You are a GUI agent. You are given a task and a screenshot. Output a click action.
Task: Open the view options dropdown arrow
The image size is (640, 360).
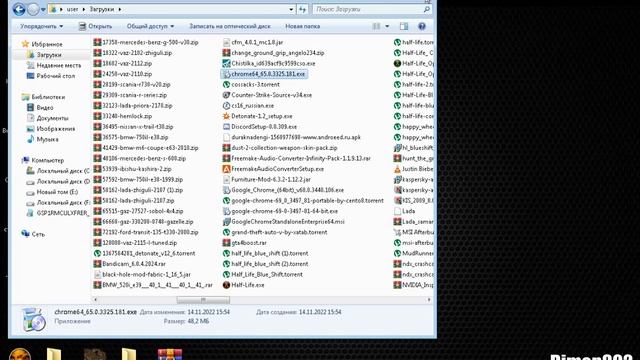click(387, 26)
